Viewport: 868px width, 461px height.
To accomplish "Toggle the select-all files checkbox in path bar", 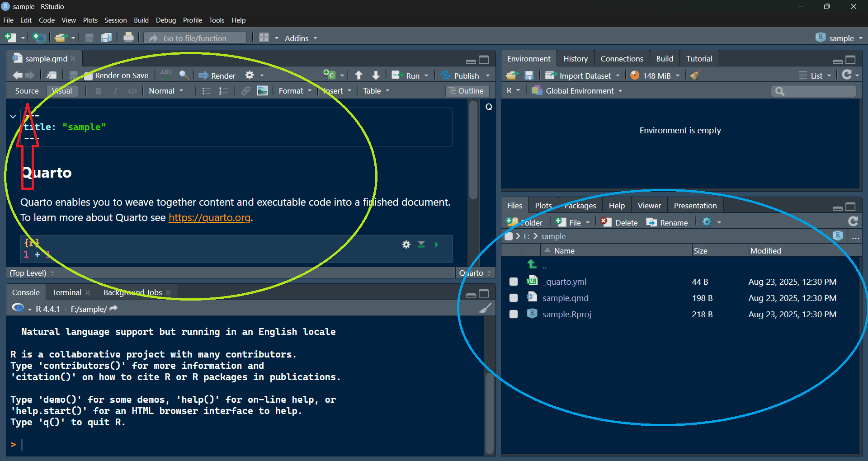I will point(509,236).
